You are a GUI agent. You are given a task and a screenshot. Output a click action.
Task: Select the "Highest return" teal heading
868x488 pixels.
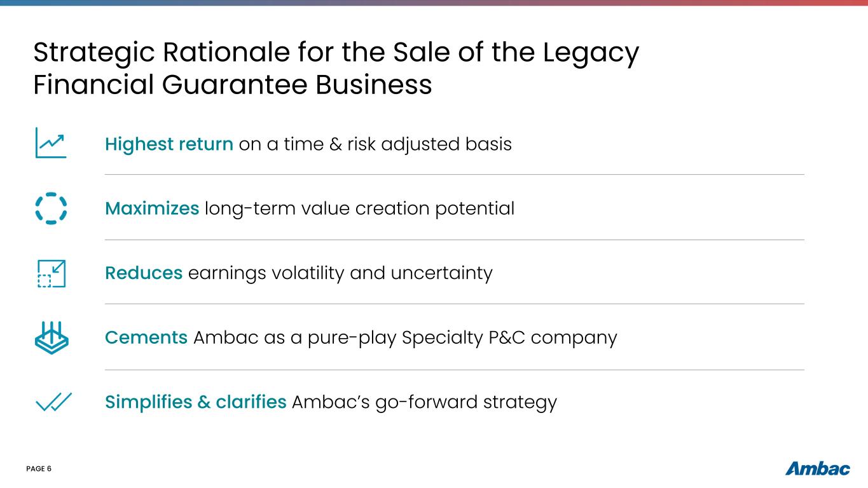169,144
